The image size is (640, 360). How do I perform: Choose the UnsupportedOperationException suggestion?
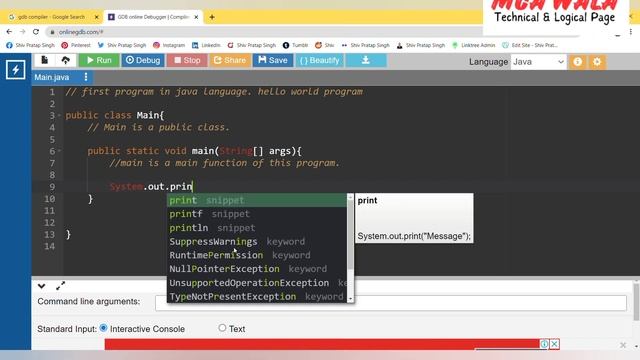(257, 283)
